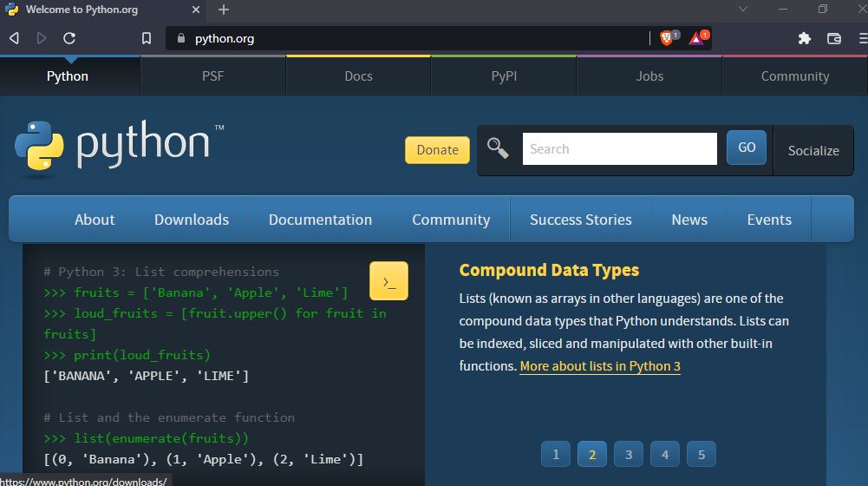Switch to the PyPI top tab
The width and height of the screenshot is (868, 486).
coord(504,76)
